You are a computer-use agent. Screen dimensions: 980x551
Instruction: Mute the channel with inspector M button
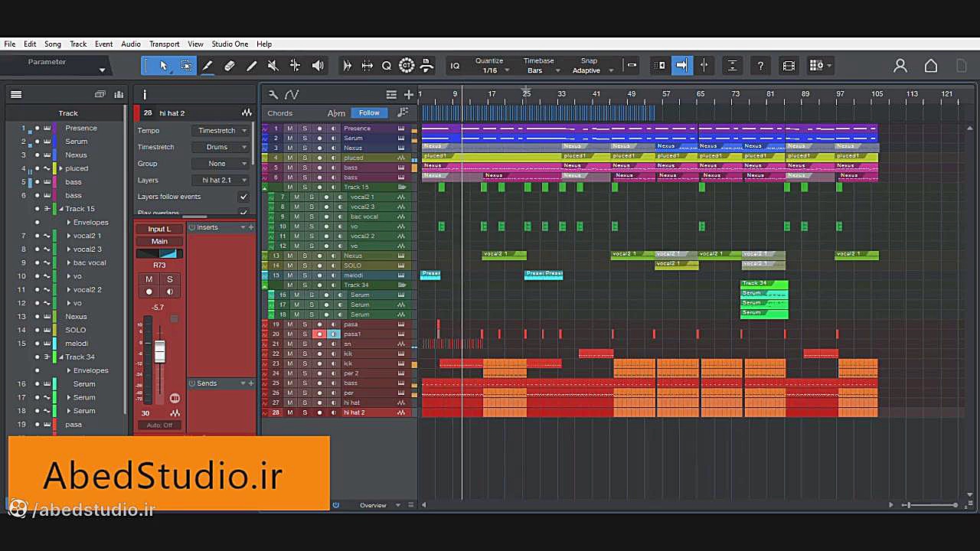(x=149, y=279)
